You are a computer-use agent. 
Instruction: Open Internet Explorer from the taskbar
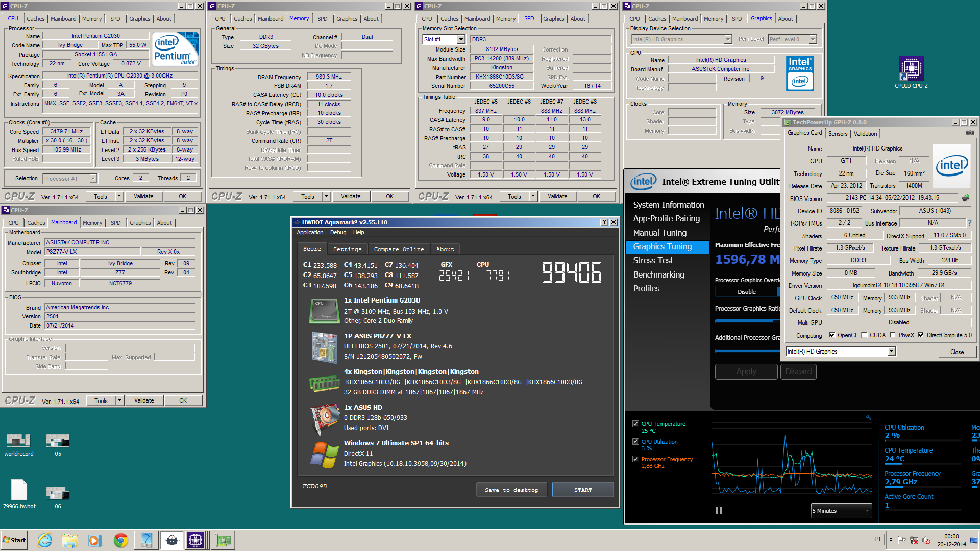[45, 540]
